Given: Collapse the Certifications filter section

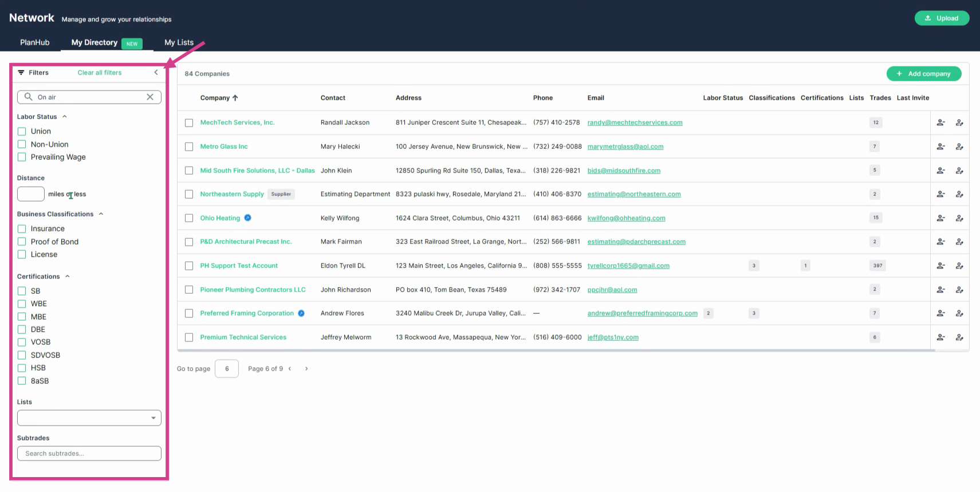Looking at the screenshot, I should (x=68, y=276).
